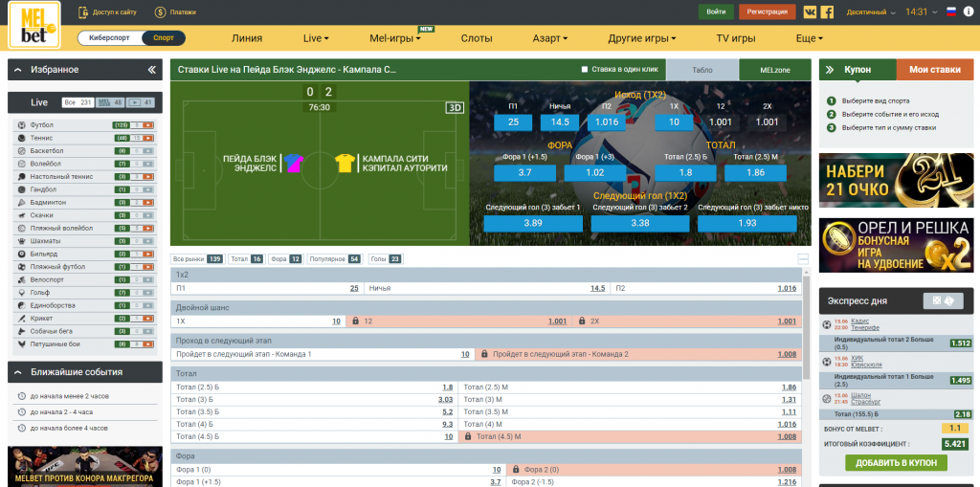Open the MELbet logo home link

coord(34,25)
